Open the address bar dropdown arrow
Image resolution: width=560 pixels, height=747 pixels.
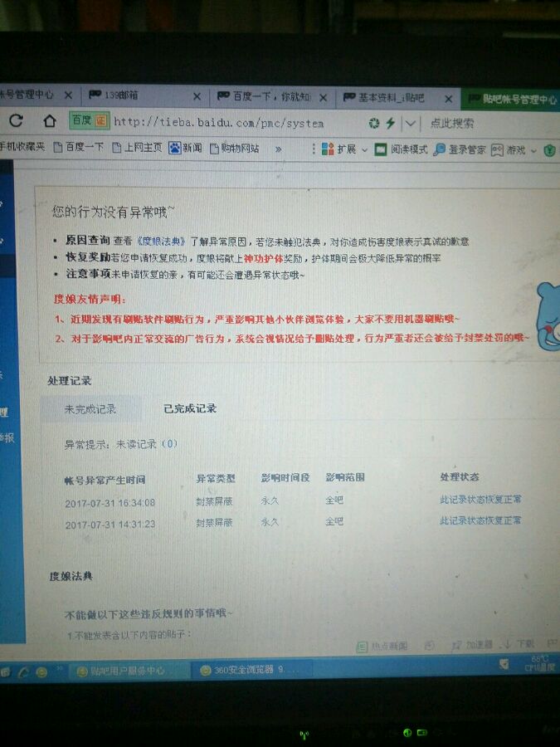pos(410,124)
